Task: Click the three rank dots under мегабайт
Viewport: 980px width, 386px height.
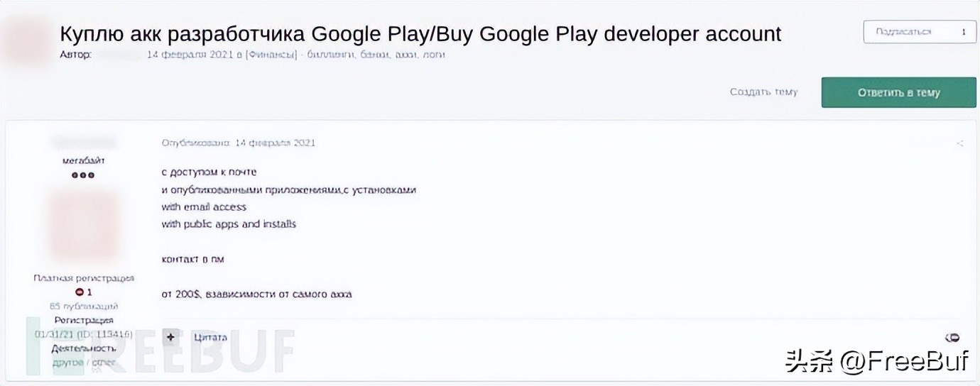Action: 83,175
